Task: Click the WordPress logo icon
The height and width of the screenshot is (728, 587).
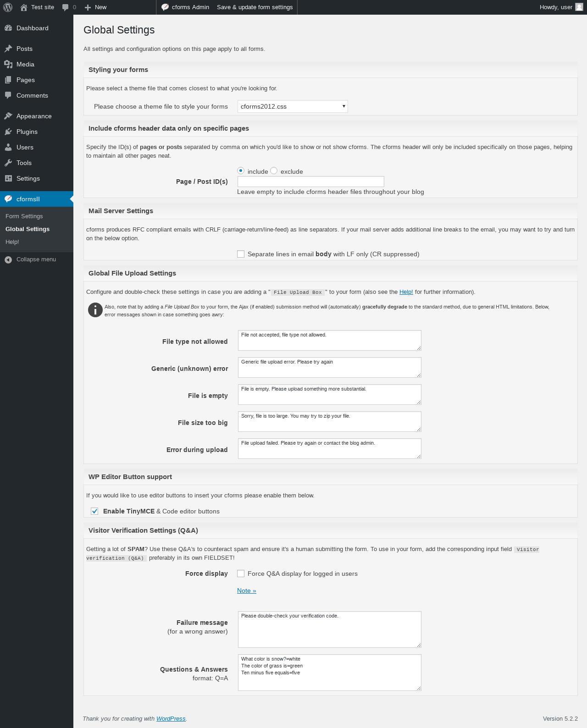Action: click(8, 7)
